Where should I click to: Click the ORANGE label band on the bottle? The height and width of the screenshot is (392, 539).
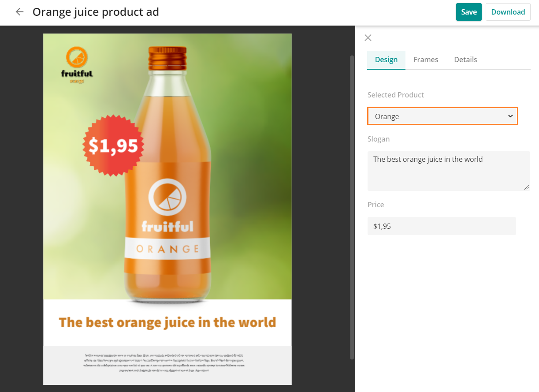pos(167,249)
